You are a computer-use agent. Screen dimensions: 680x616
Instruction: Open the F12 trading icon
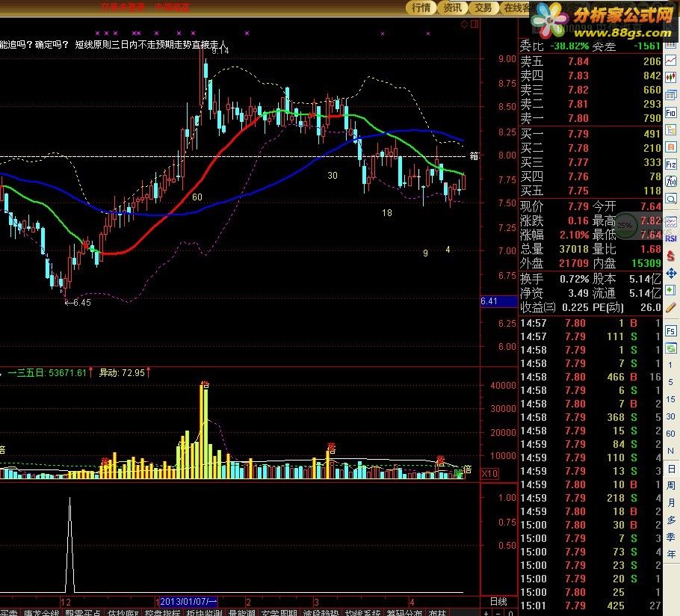click(671, 164)
